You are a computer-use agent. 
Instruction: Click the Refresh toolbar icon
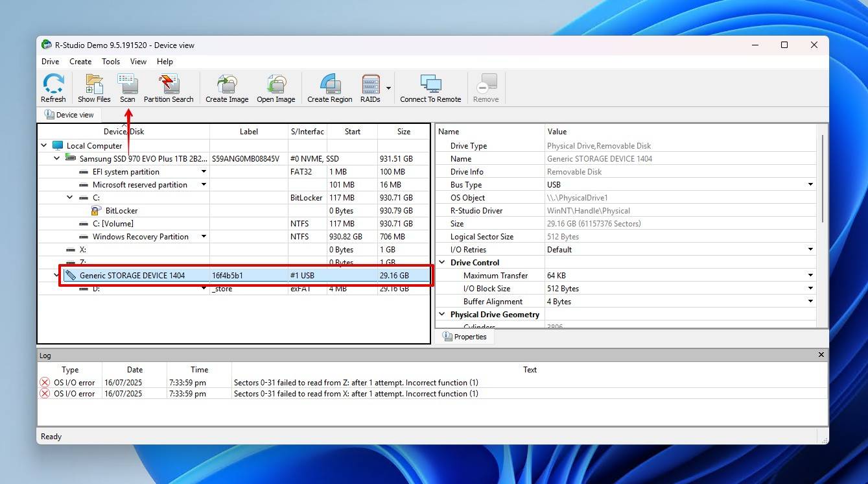pyautogui.click(x=53, y=88)
